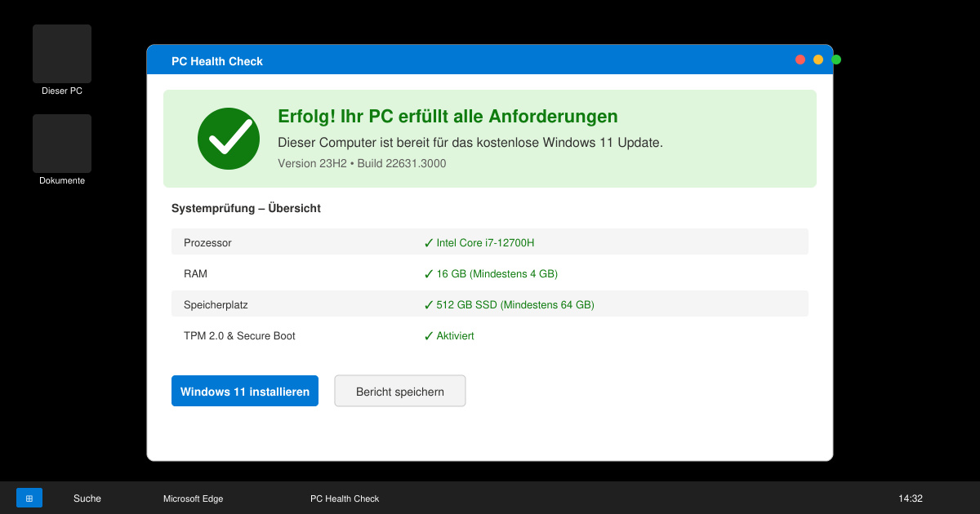Click the green window control dot
Screen dimensions: 980x514
(836, 60)
